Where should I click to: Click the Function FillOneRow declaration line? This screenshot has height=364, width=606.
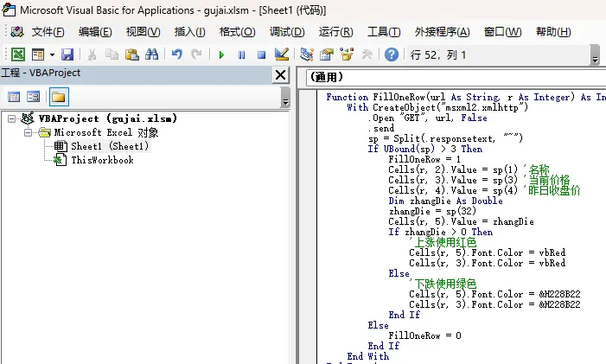point(466,97)
